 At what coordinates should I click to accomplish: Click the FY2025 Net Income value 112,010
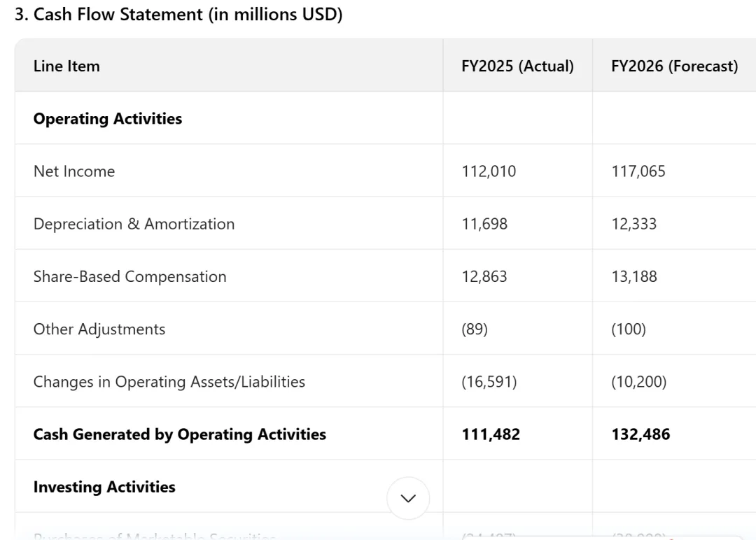coord(489,171)
